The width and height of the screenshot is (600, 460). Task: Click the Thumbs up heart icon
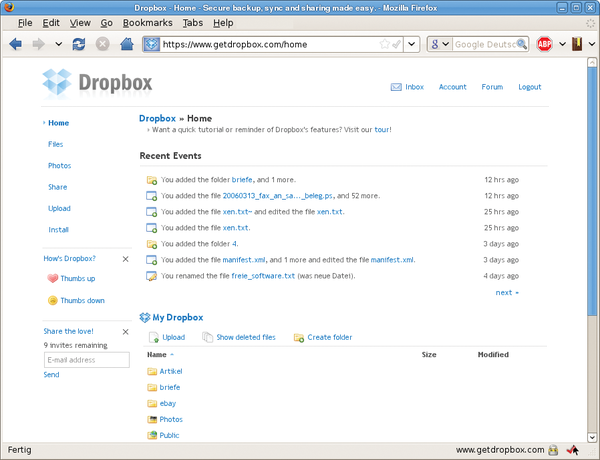(52, 278)
